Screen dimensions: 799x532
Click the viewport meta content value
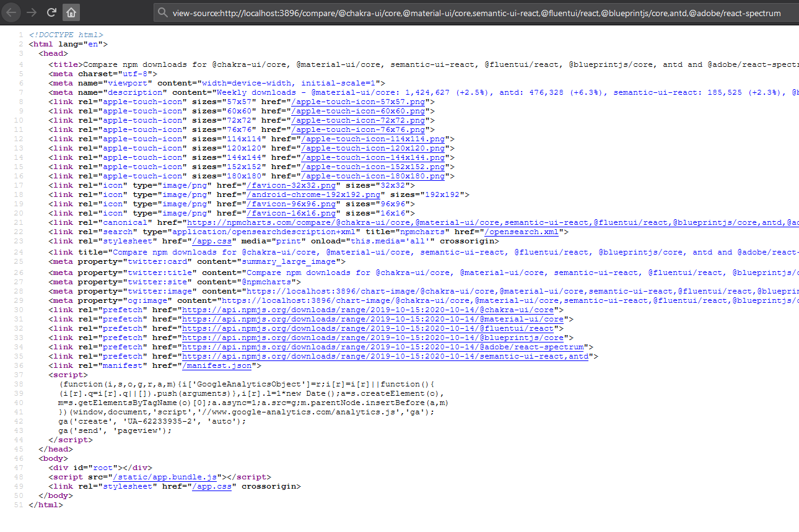coord(290,83)
